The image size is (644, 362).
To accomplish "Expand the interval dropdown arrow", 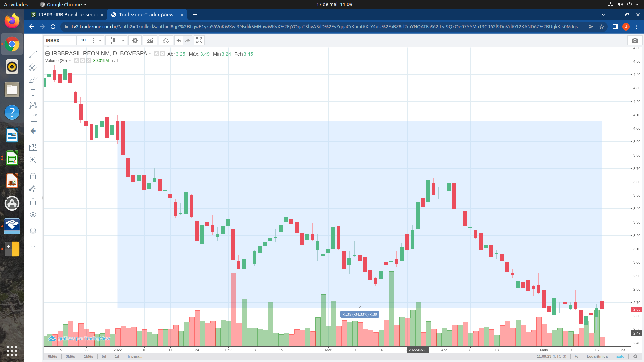I will pos(100,40).
